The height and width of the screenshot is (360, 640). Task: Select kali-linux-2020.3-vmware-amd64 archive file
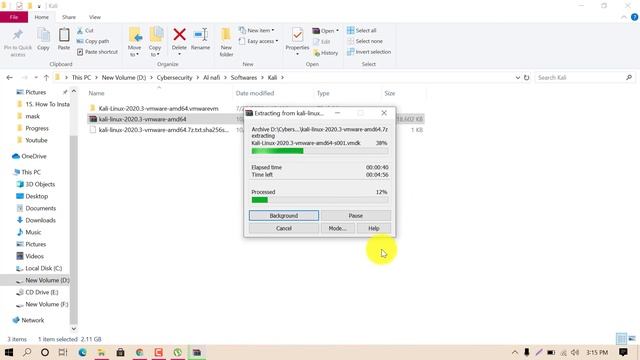click(142, 119)
